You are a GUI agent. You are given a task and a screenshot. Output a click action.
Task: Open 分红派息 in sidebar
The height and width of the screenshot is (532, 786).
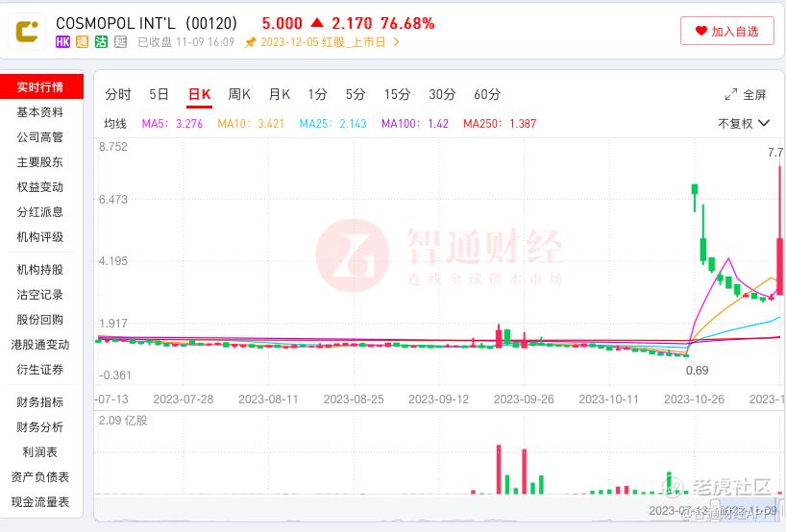click(40, 212)
